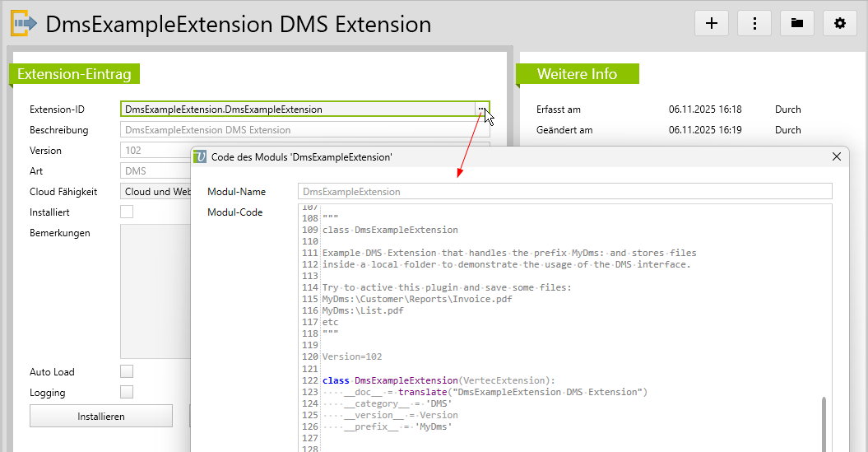The height and width of the screenshot is (452, 868).
Task: Close the Code des Moduls dialog
Action: 837,156
